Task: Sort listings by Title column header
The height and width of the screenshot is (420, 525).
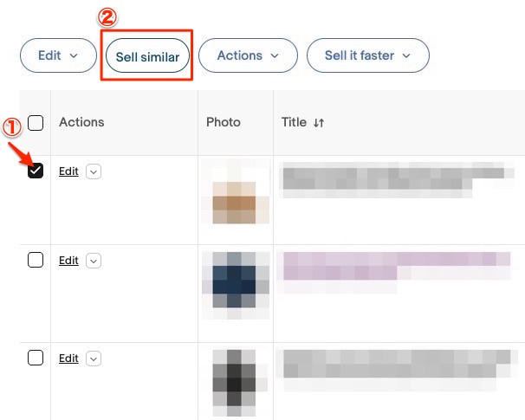Action: click(x=294, y=122)
